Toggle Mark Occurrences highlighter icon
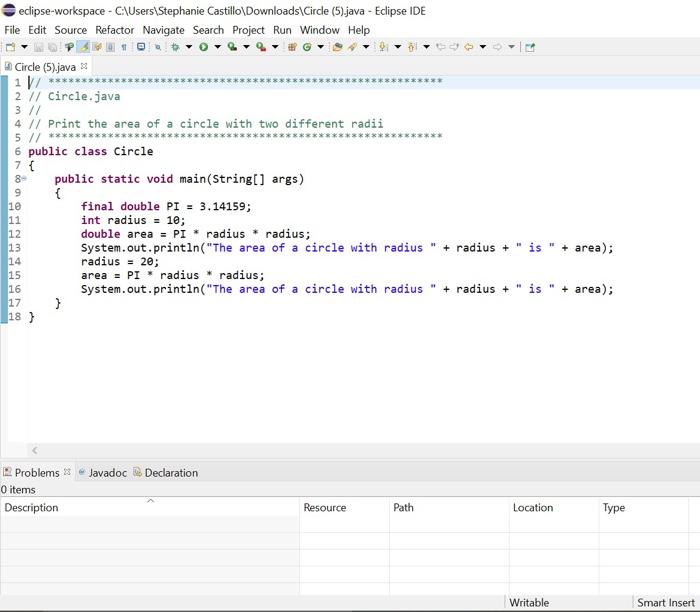The width and height of the screenshot is (700, 612). point(84,47)
